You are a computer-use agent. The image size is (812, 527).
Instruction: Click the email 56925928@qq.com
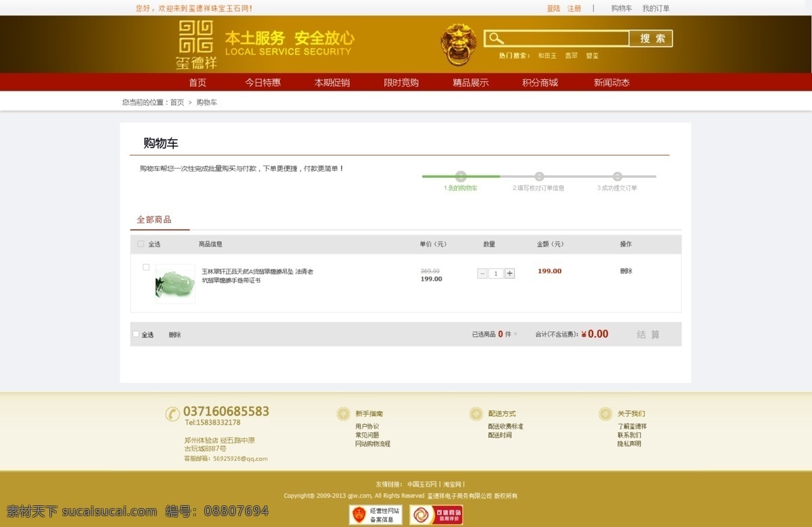coord(240,459)
